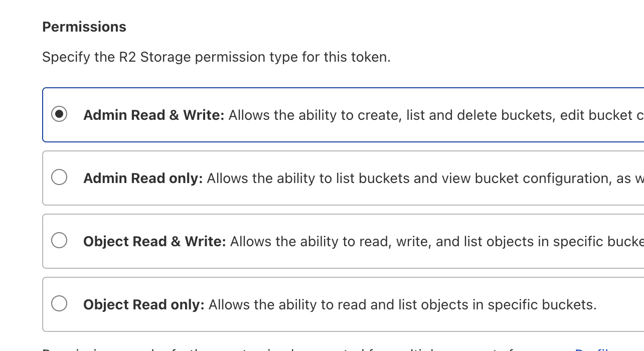Choose the Admin Read only radio button
This screenshot has height=351, width=644.
tap(59, 178)
